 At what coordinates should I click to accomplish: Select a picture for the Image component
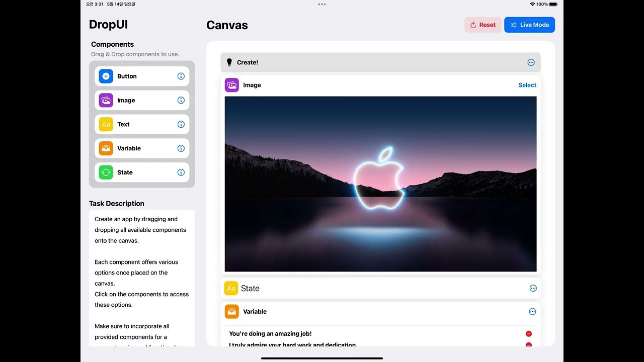pyautogui.click(x=527, y=85)
